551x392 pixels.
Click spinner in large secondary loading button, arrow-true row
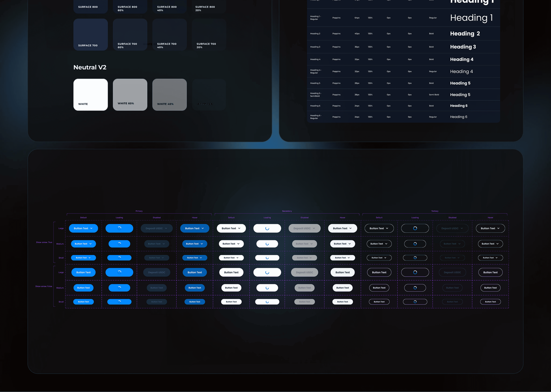pos(267,228)
